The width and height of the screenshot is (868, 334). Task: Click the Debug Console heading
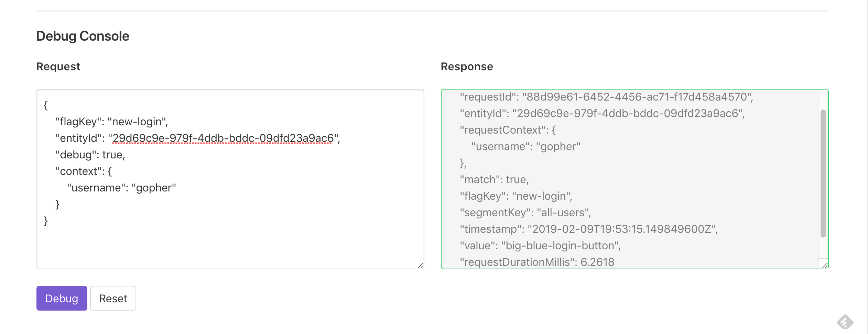(83, 36)
